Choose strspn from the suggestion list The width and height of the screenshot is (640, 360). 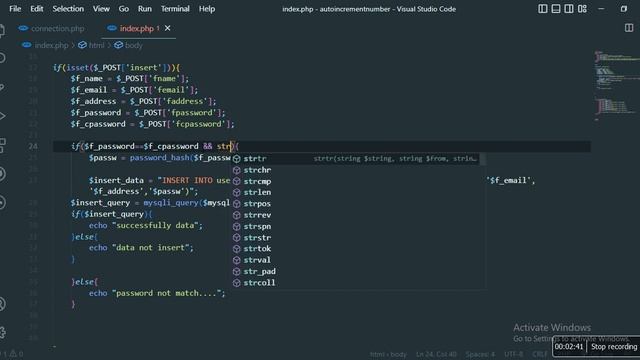[355, 226]
